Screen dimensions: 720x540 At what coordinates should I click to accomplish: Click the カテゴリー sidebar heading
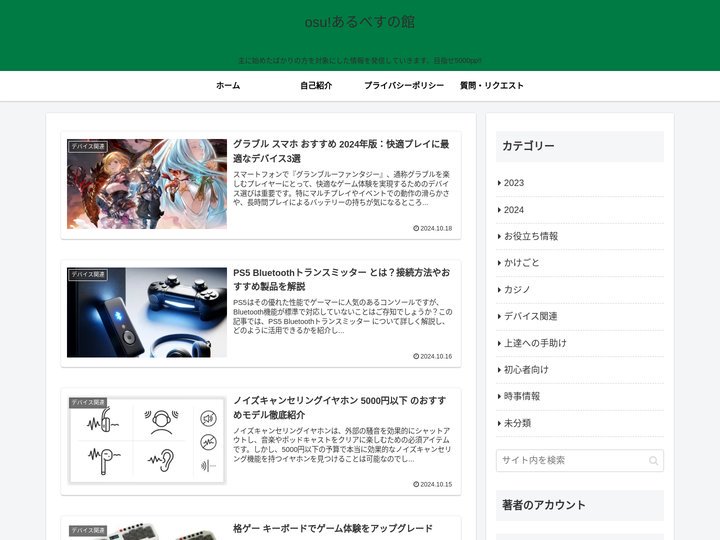coord(580,146)
